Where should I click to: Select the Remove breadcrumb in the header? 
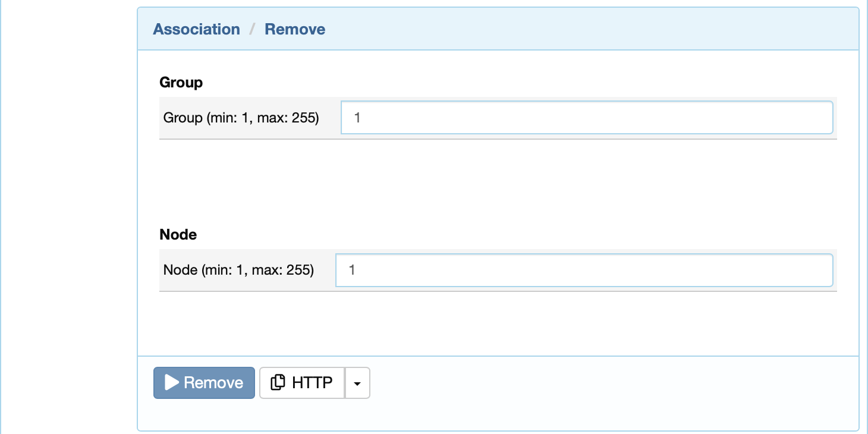[295, 29]
